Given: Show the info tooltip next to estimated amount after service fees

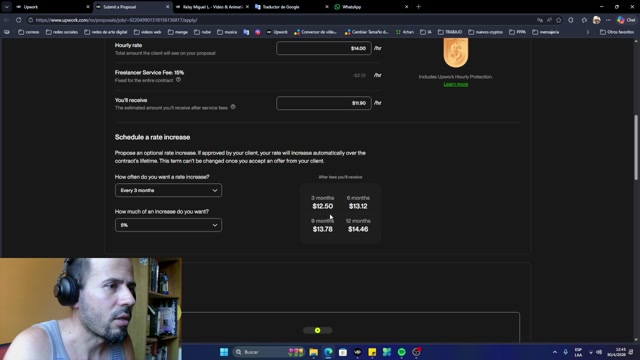Looking at the screenshot, I should click(233, 107).
